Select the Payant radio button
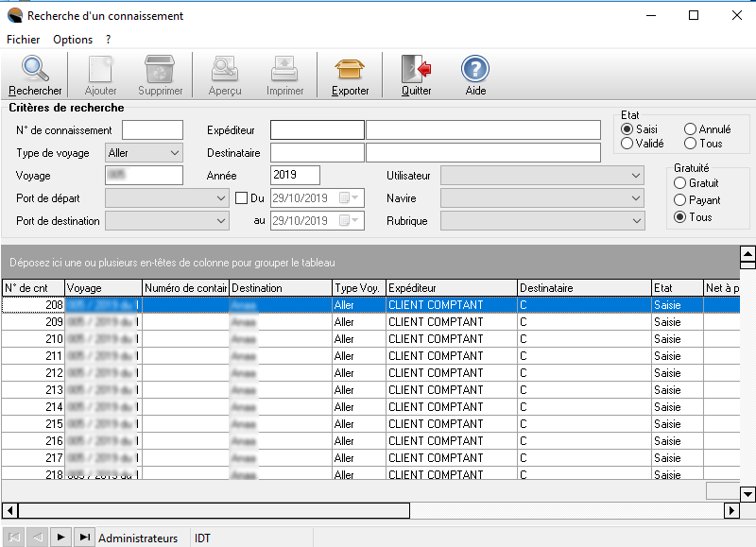Viewport: 756px width, 547px height. click(679, 200)
